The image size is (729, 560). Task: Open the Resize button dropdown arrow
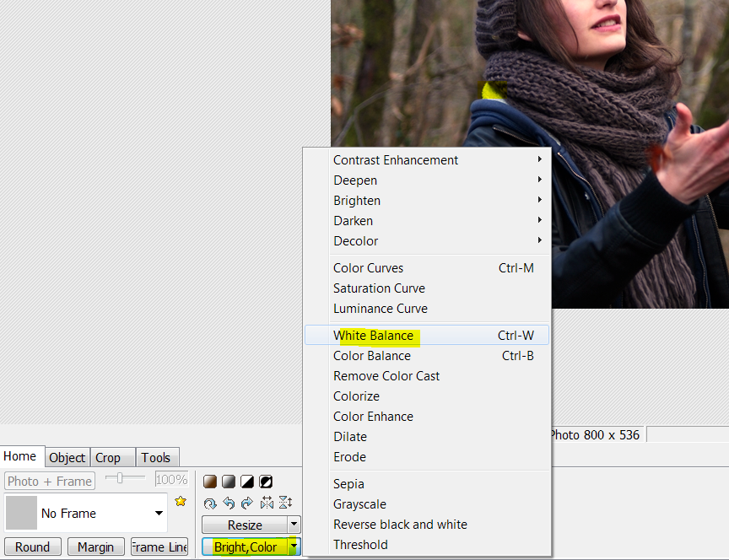click(294, 525)
